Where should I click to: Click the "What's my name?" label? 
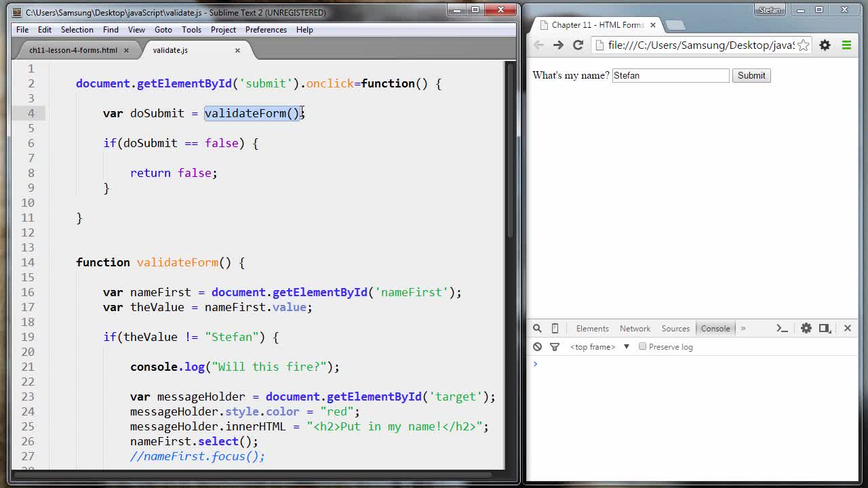pos(571,75)
